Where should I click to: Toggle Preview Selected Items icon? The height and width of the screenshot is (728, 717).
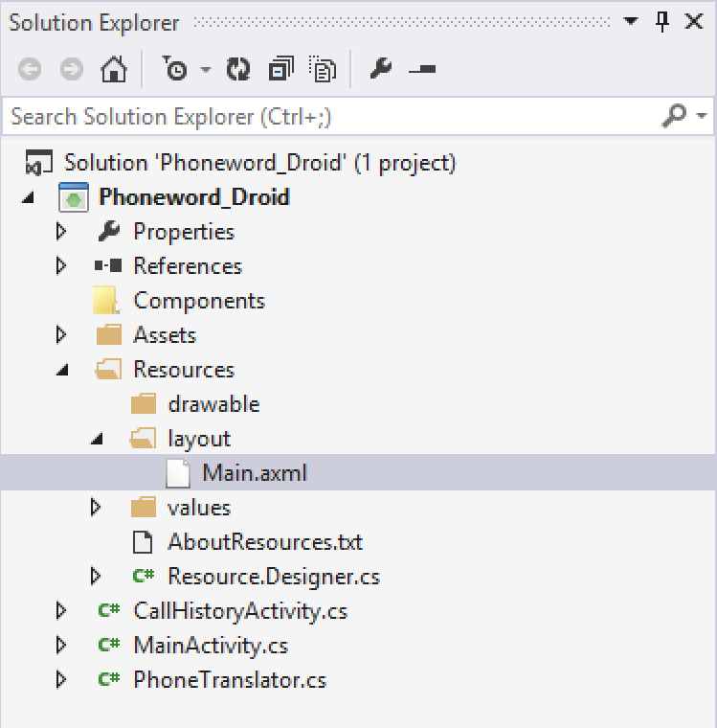(x=422, y=70)
